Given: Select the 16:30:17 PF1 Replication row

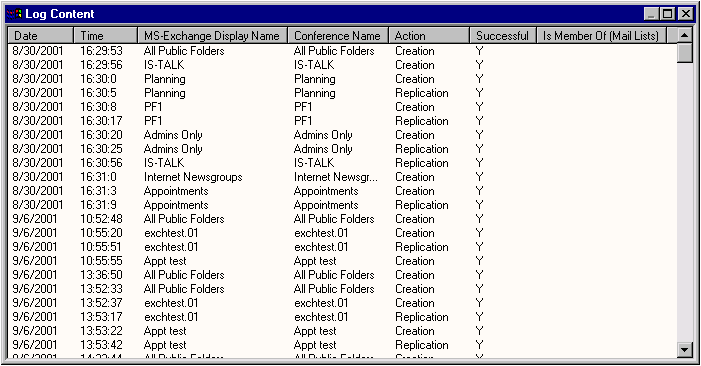Looking at the screenshot, I should click(342, 121).
